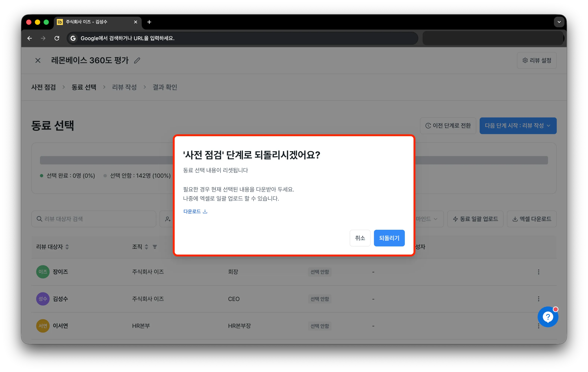Open the help chat bubble
This screenshot has height=372, width=588.
(548, 317)
